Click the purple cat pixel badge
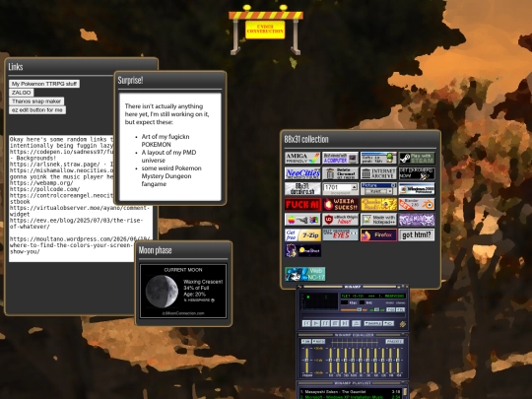This screenshot has height=399, width=532. (417, 220)
